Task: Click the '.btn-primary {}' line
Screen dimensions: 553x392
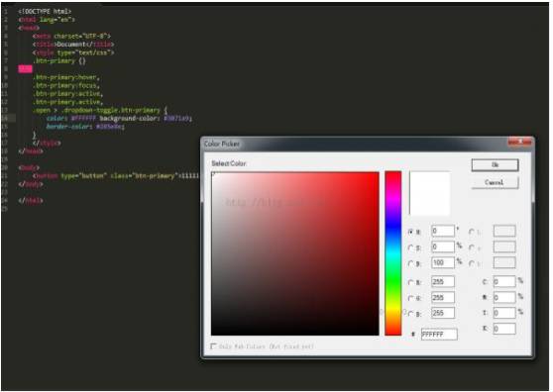Action: coord(59,61)
